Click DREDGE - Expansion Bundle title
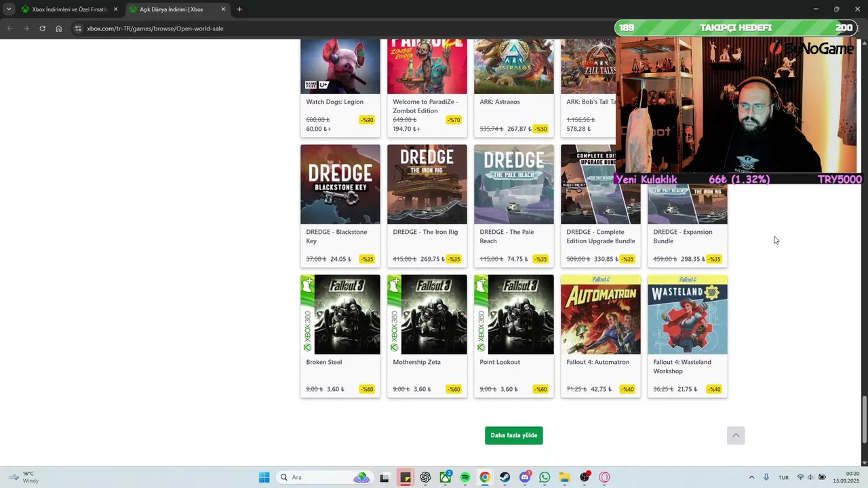 [x=683, y=237]
